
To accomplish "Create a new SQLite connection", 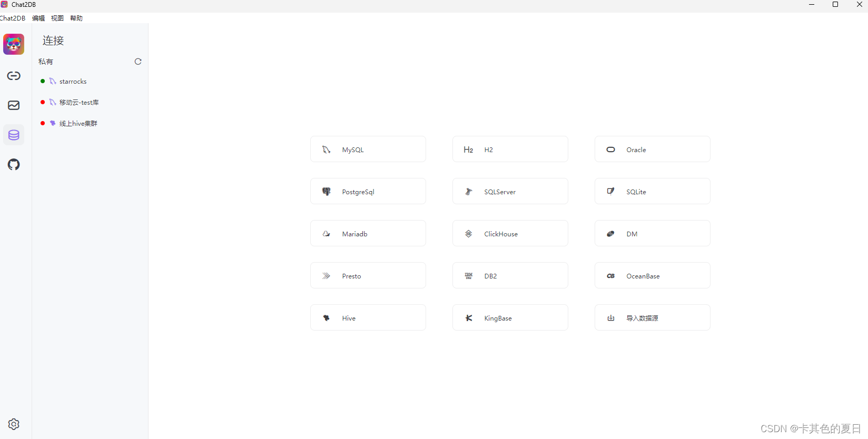I will [653, 191].
